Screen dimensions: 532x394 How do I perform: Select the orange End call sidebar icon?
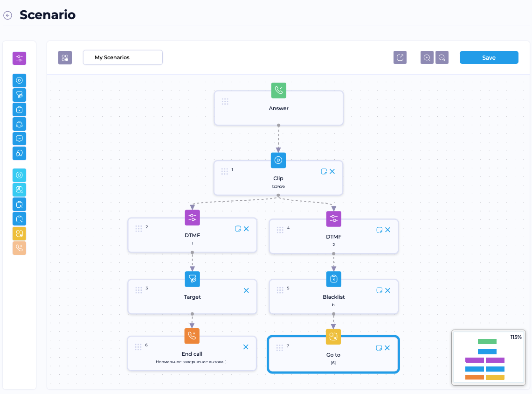click(x=19, y=248)
